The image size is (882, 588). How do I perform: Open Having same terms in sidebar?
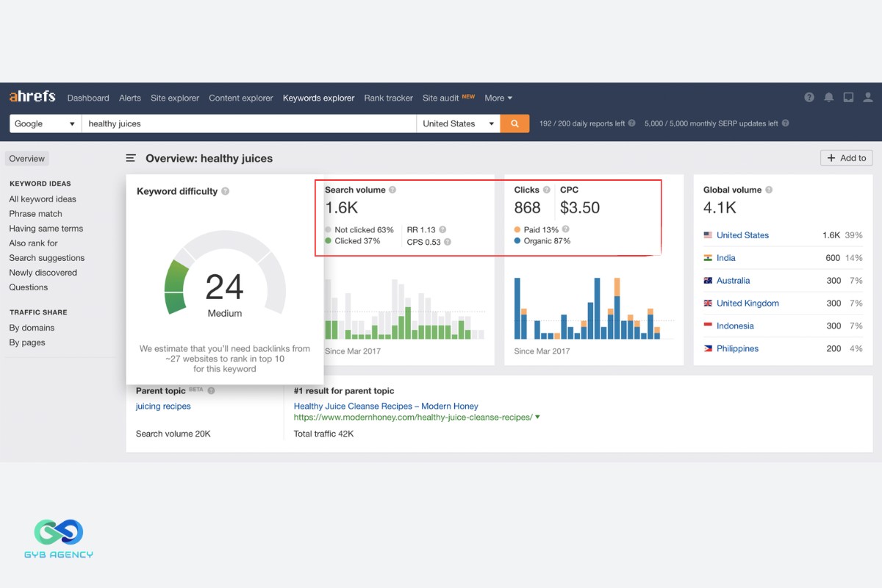tap(46, 229)
